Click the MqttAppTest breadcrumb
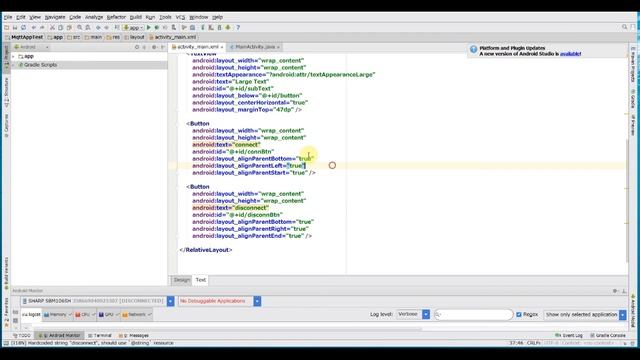 [24, 37]
